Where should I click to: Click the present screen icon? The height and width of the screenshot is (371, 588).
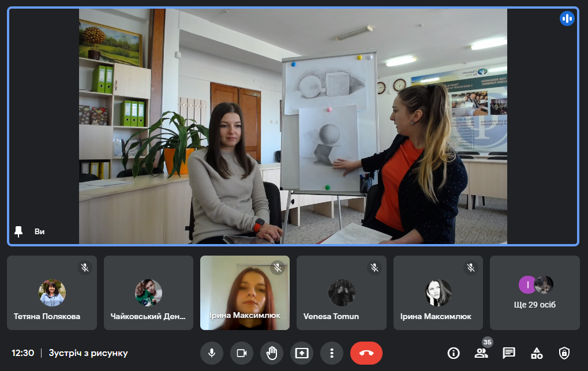pyautogui.click(x=302, y=353)
